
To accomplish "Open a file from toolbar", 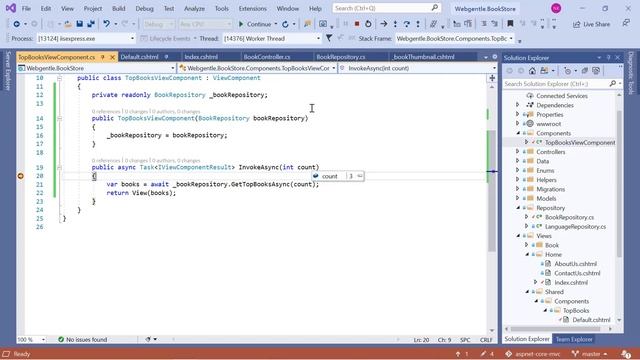I will pyautogui.click(x=68, y=24).
